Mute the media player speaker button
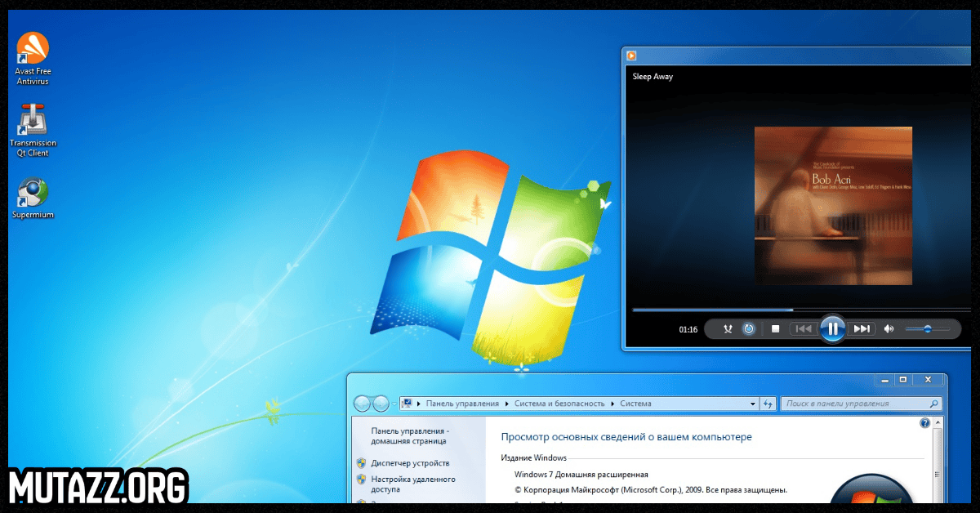Viewport: 980px width, 513px height. [889, 329]
